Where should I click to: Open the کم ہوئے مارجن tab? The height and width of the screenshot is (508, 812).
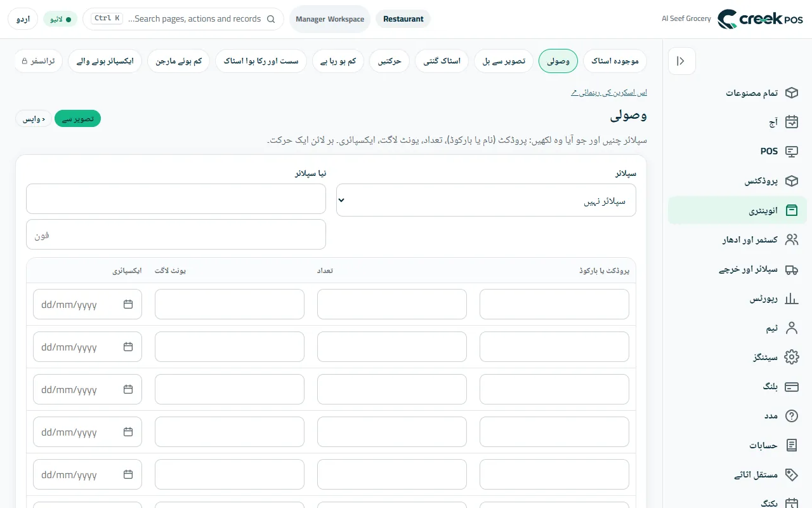click(179, 61)
